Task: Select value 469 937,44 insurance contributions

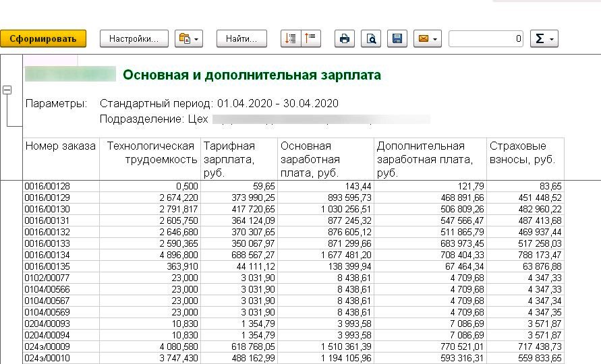Action: (x=525, y=232)
